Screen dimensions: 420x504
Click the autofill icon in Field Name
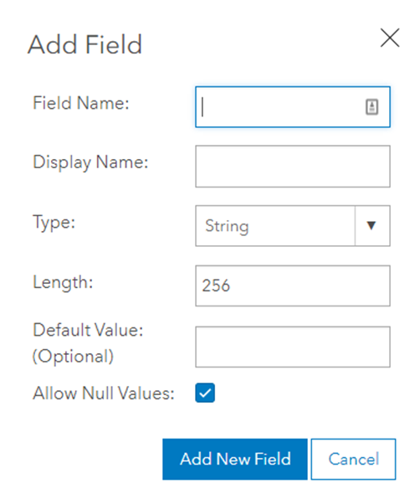point(371,106)
